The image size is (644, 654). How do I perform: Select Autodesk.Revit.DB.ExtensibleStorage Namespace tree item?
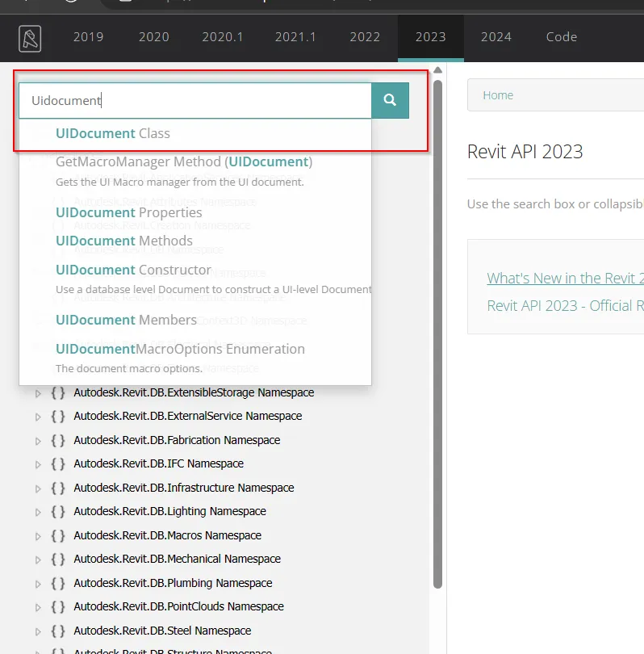(x=194, y=392)
